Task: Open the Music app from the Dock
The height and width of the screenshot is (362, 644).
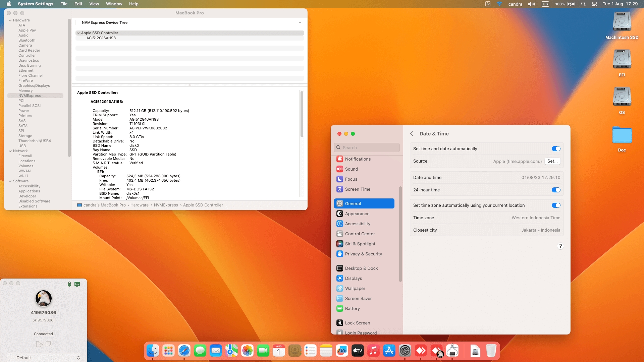Action: pos(373,351)
